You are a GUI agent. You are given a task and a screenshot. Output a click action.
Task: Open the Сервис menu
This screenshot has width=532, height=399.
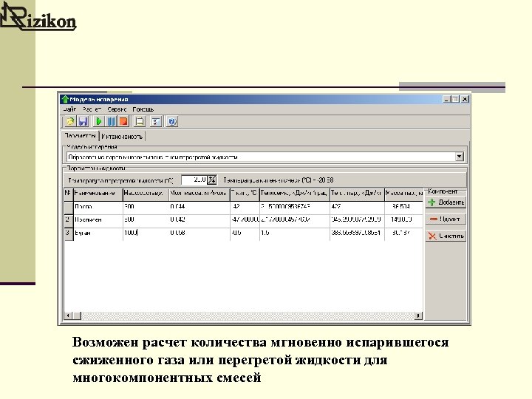117,109
